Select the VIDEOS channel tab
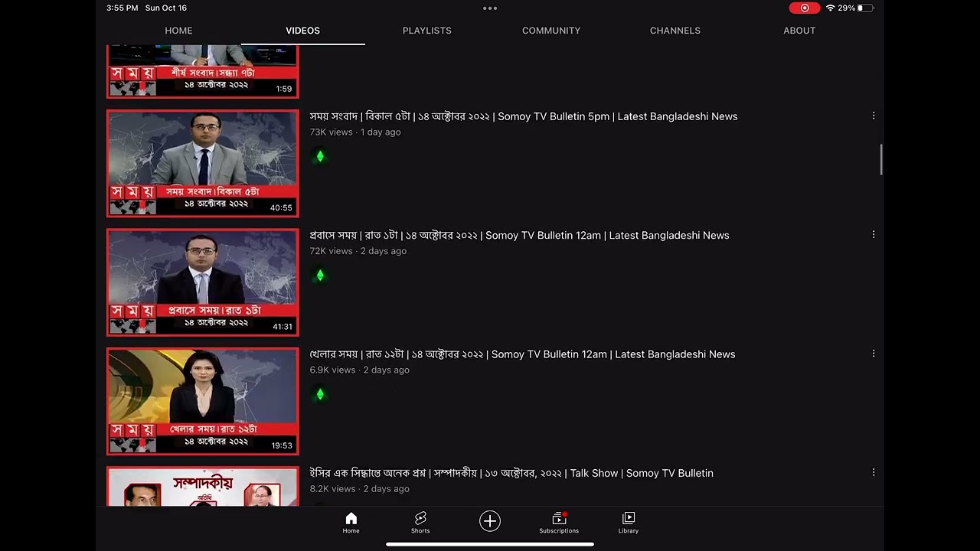Screen dimensions: 980x551 coord(302,31)
